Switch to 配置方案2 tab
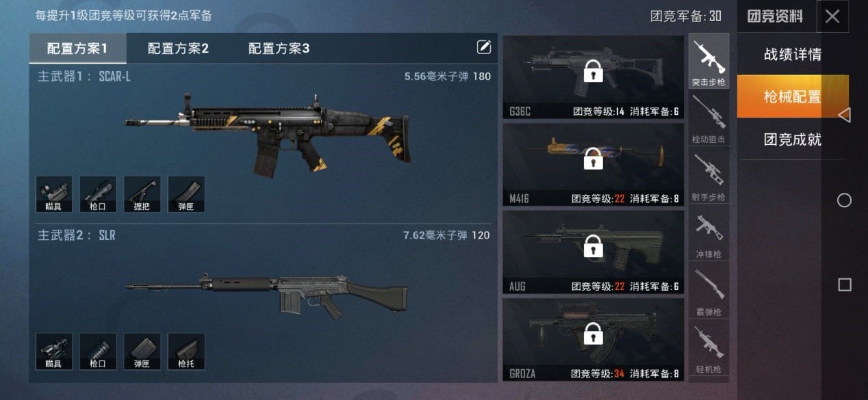 (x=178, y=49)
